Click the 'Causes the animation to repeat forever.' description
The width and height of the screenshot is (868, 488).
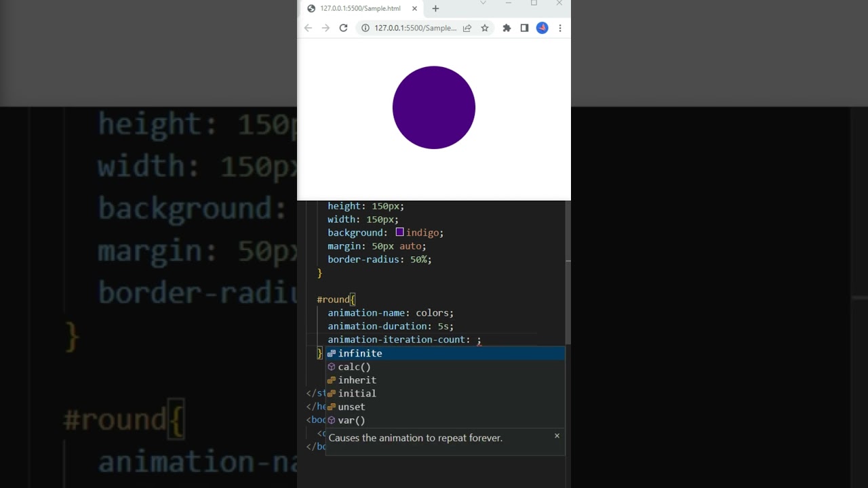click(x=415, y=438)
